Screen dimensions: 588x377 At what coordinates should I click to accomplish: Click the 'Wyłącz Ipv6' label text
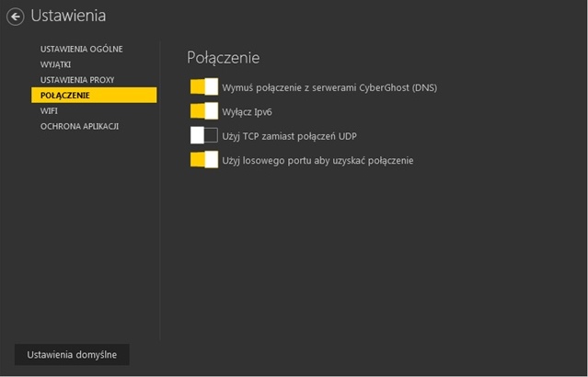click(x=247, y=112)
